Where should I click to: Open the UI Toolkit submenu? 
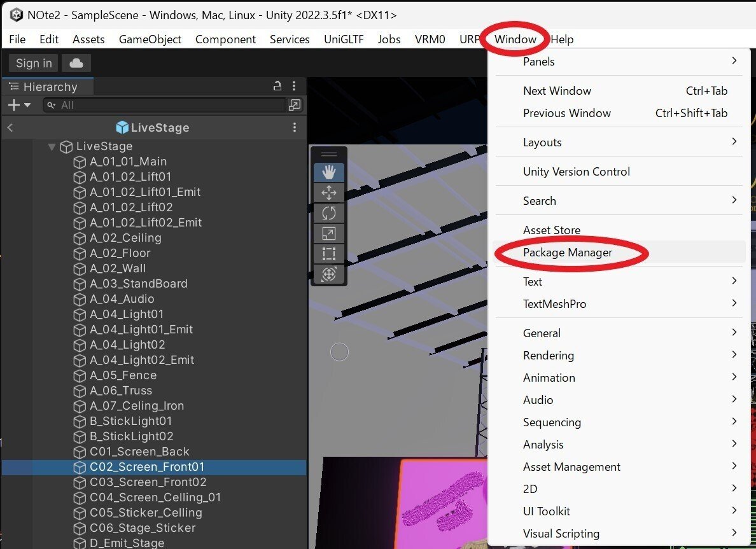(x=620, y=511)
